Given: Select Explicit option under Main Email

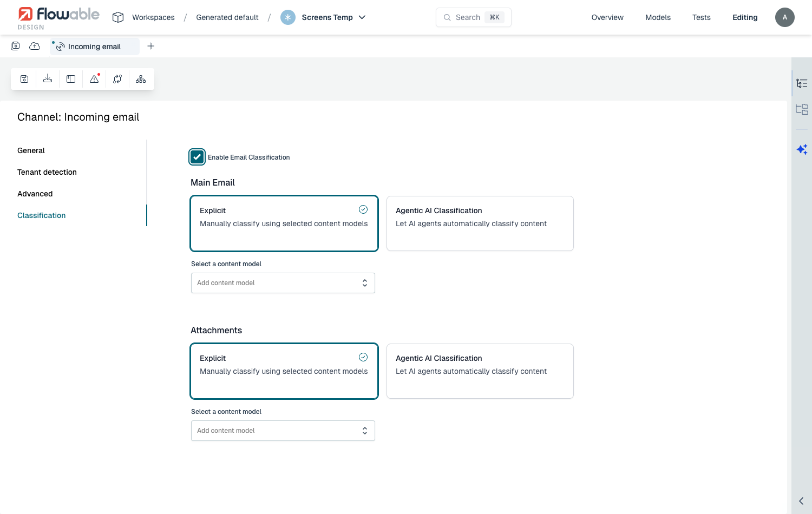Looking at the screenshot, I should click(x=284, y=223).
